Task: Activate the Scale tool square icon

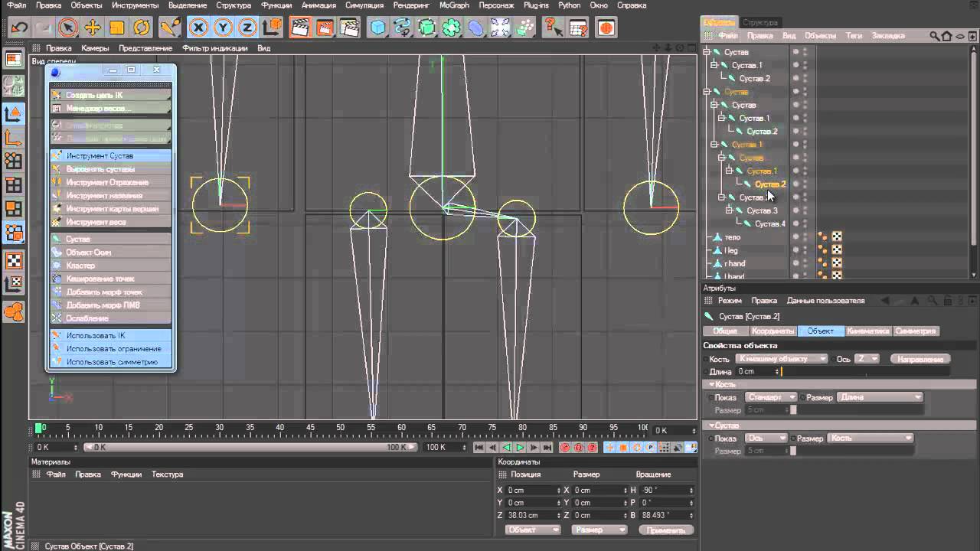Action: (117, 28)
